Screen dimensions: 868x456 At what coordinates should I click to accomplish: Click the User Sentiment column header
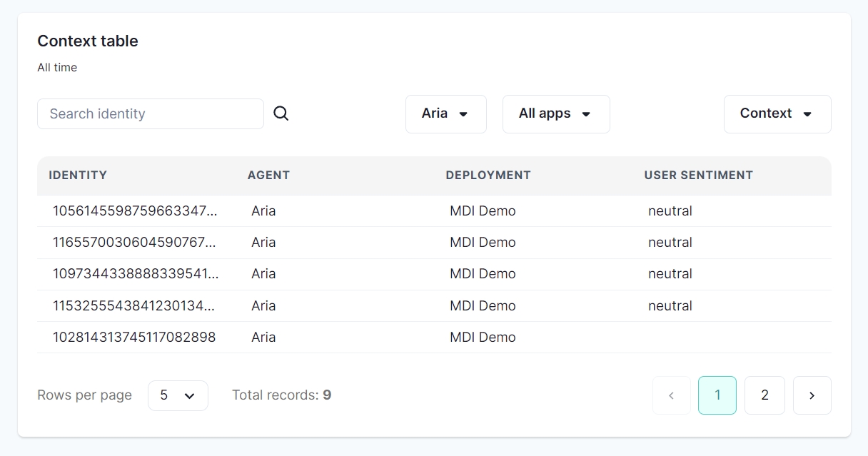(x=698, y=175)
